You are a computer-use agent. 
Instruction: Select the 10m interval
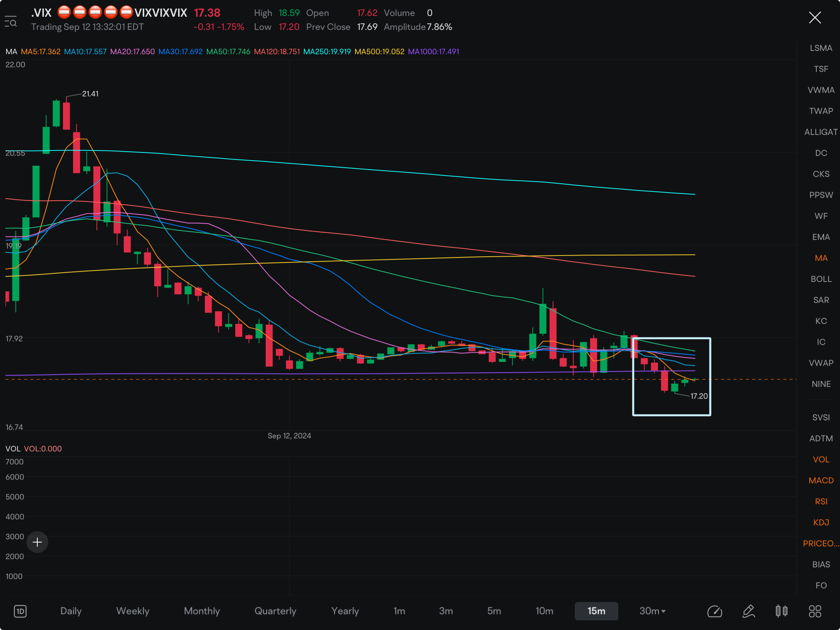point(544,611)
